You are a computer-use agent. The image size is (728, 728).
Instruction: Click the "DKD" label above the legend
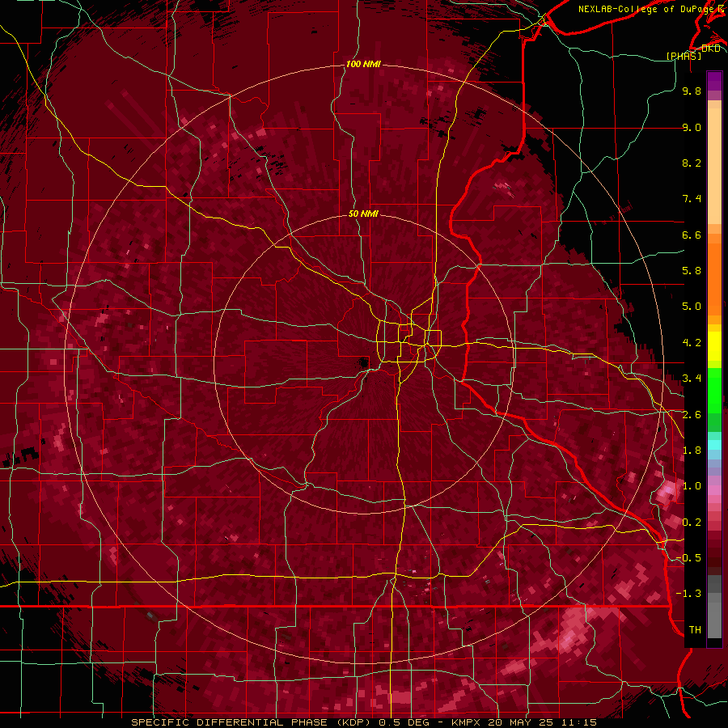(x=710, y=49)
